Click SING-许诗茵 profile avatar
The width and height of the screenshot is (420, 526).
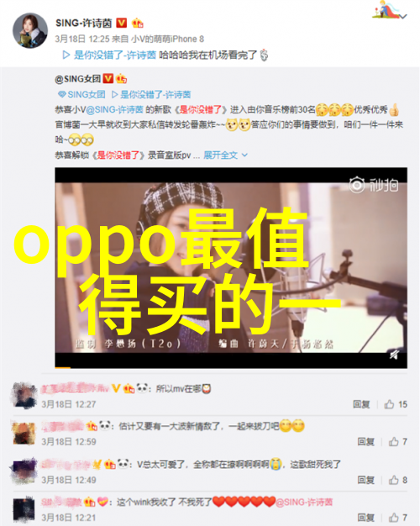[x=30, y=30]
